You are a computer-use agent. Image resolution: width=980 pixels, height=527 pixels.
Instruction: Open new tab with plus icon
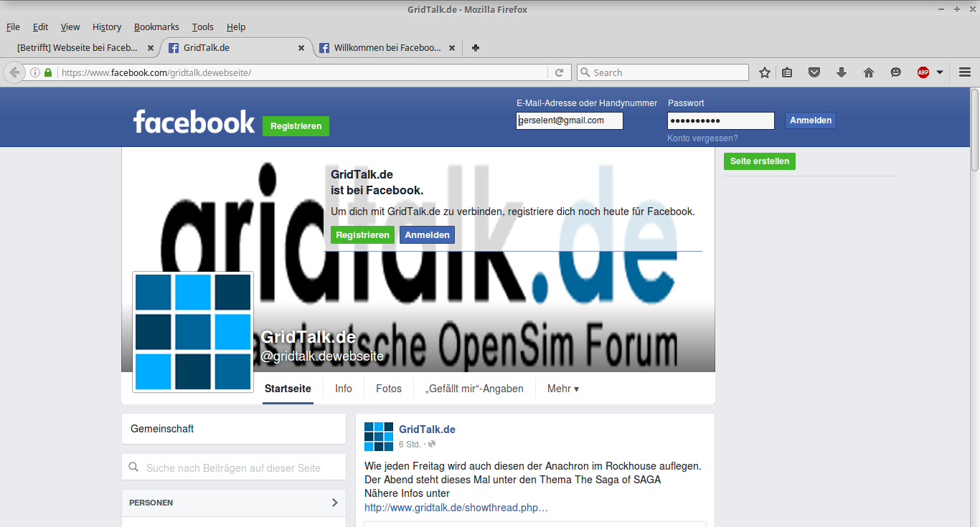click(475, 48)
